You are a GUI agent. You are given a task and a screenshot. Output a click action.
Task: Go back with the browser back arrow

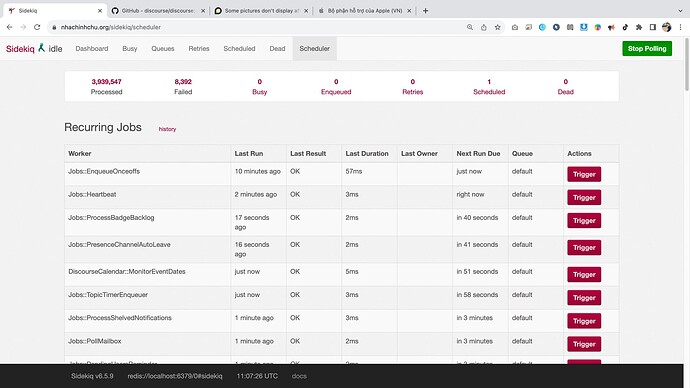[9, 27]
